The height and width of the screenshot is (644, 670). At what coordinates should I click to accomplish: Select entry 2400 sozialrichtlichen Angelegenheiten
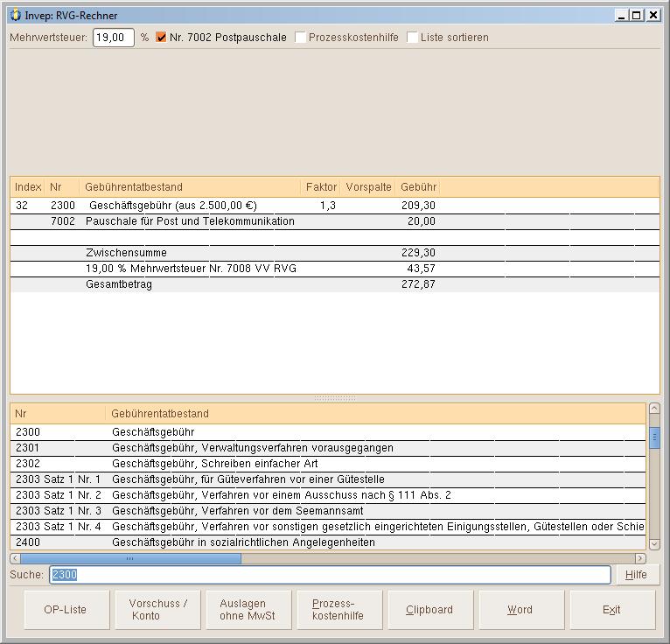tap(328, 542)
